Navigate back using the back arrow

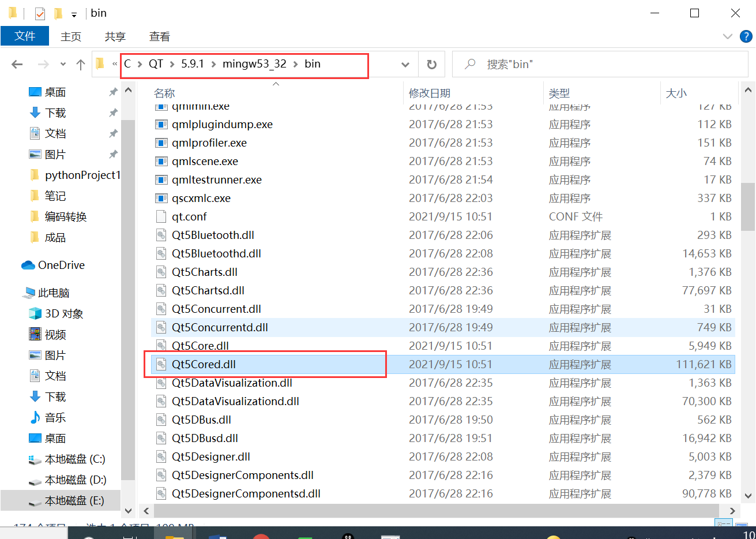tap(17, 64)
